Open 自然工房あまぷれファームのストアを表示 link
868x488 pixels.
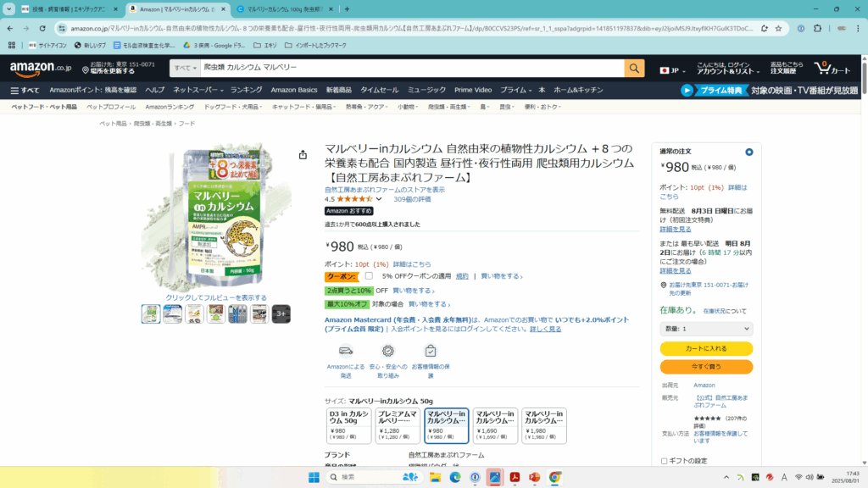point(385,190)
